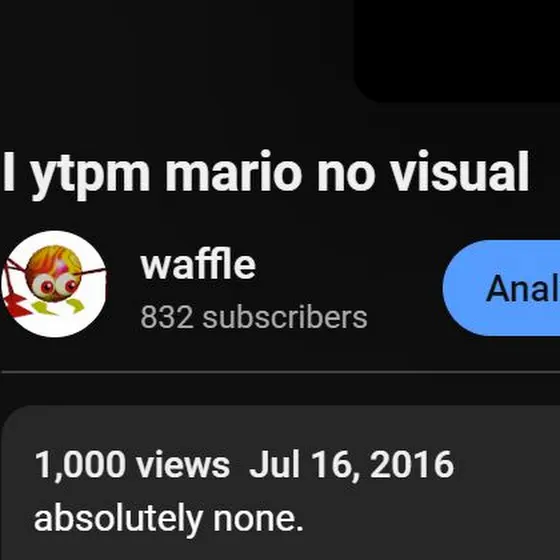Screen dimensions: 560x560
Task: Open the waffle channel name link
Action: click(198, 265)
